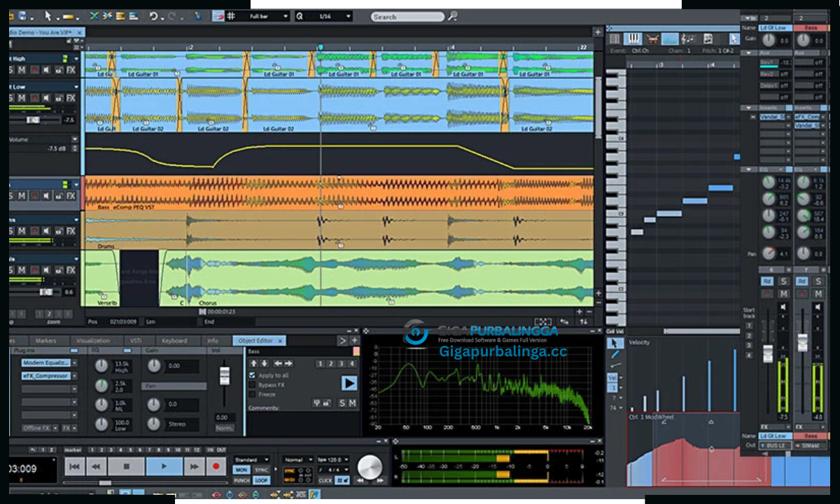Click the SYNC button in transport
The width and height of the screenshot is (840, 504).
coord(262,470)
